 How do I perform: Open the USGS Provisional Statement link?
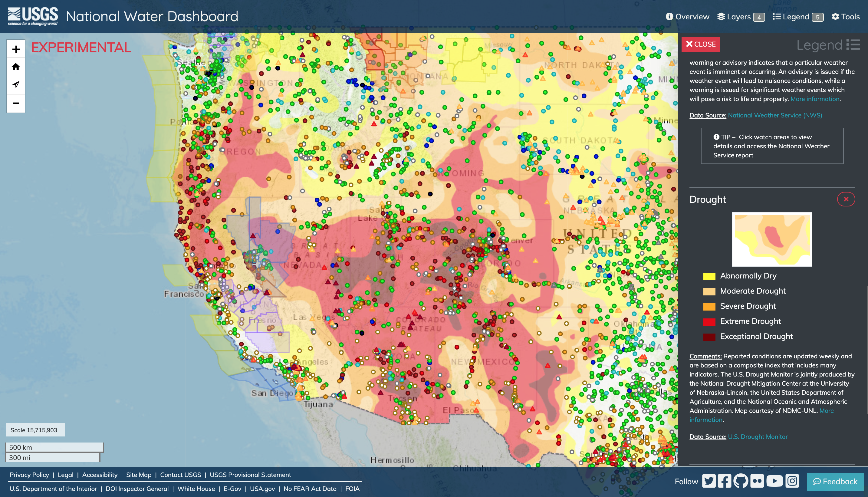(x=250, y=475)
